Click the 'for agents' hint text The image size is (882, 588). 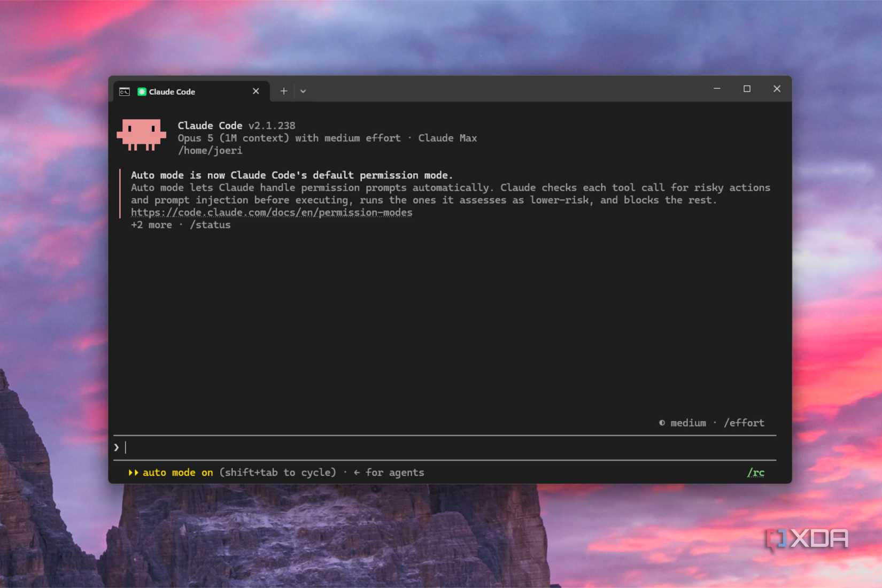(x=395, y=473)
